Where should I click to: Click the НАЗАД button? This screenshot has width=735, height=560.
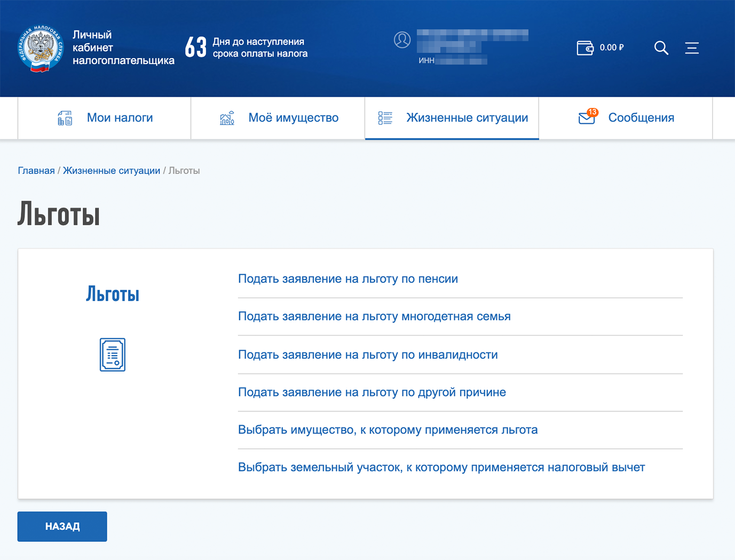point(62,526)
